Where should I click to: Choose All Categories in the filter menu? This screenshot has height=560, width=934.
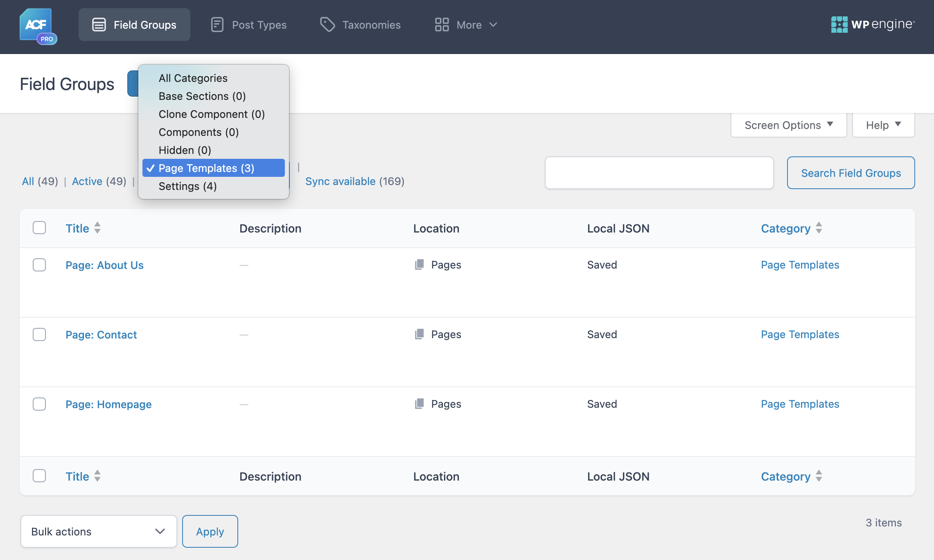tap(193, 78)
